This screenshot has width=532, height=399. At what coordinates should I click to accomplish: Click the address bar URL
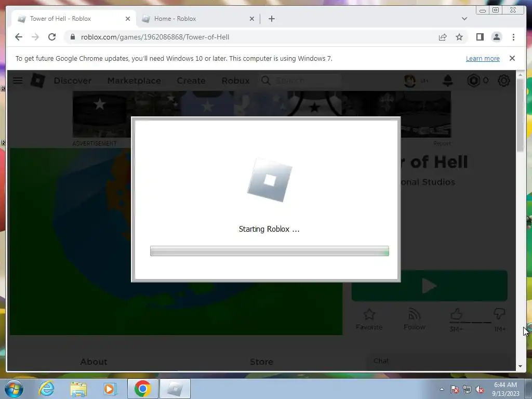155,37
